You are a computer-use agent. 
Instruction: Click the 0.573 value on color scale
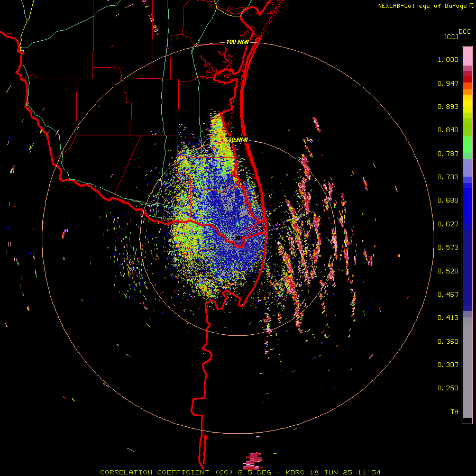[448, 248]
